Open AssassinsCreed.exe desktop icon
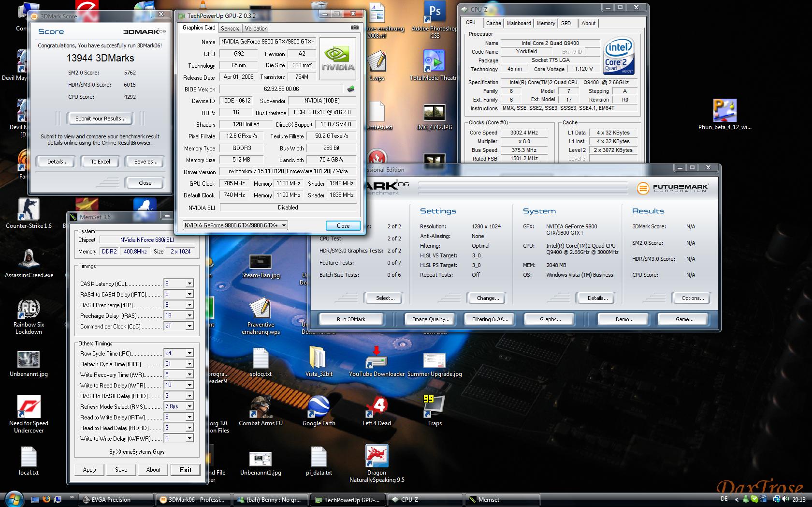The width and height of the screenshot is (812, 507). point(29,263)
